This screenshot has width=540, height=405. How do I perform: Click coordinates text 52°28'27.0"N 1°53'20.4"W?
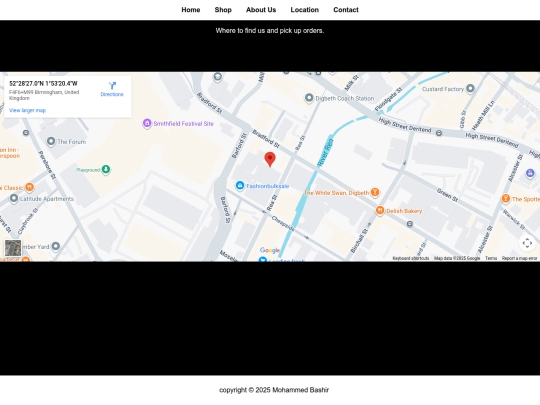point(43,84)
